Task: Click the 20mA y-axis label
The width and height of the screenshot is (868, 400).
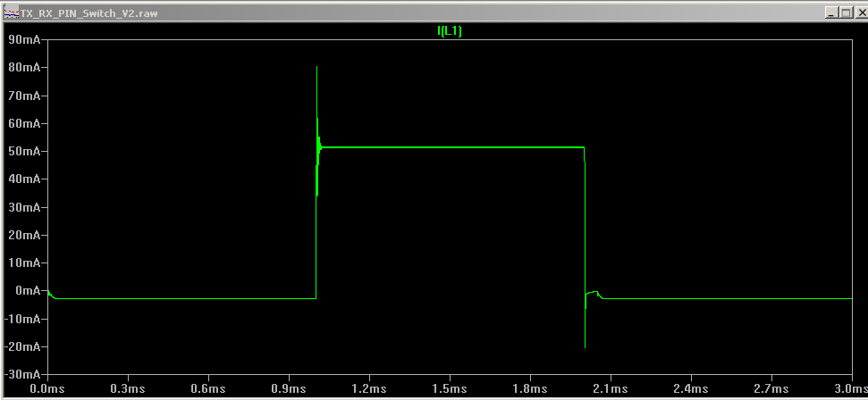Action: click(24, 235)
